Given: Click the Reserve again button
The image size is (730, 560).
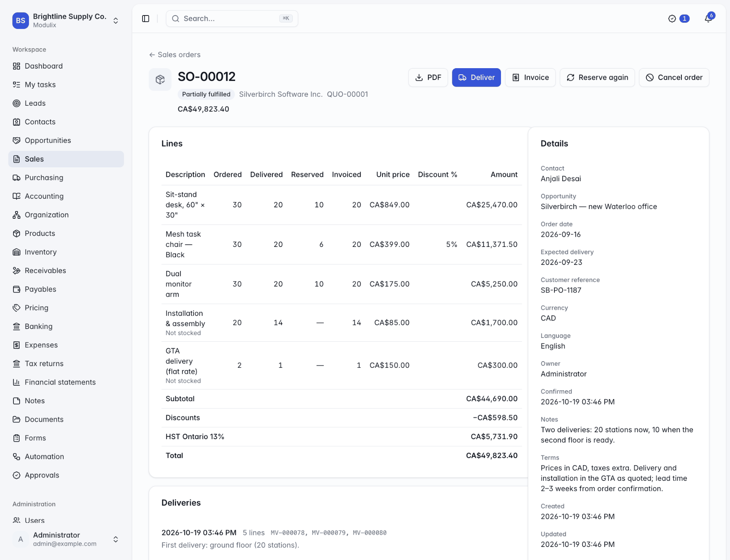Looking at the screenshot, I should point(597,78).
